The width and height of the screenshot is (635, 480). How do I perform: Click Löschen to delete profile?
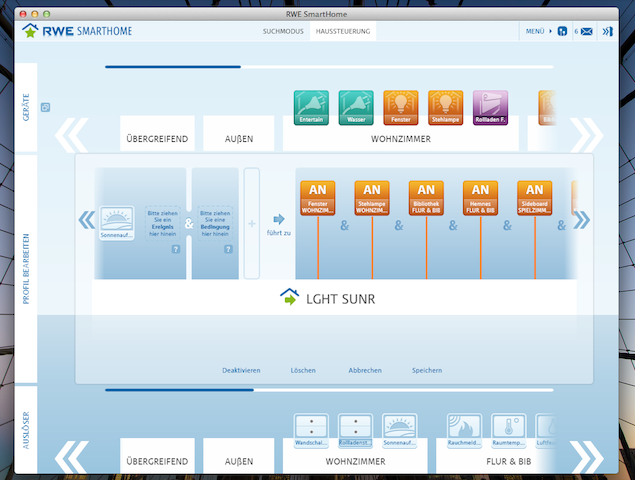[x=303, y=370]
